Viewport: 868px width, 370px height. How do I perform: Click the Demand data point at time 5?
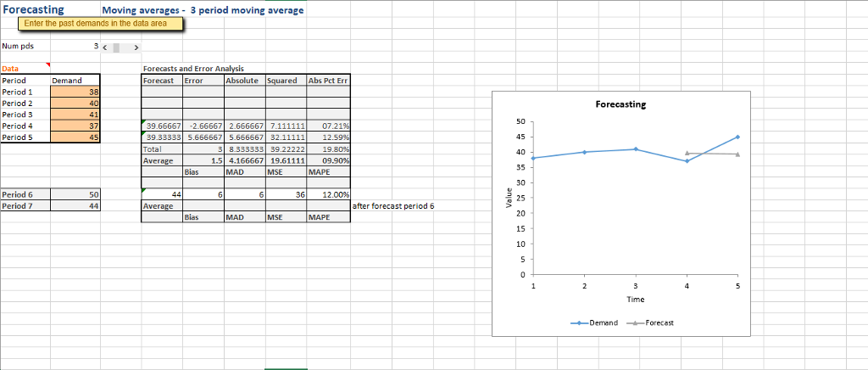[737, 137]
